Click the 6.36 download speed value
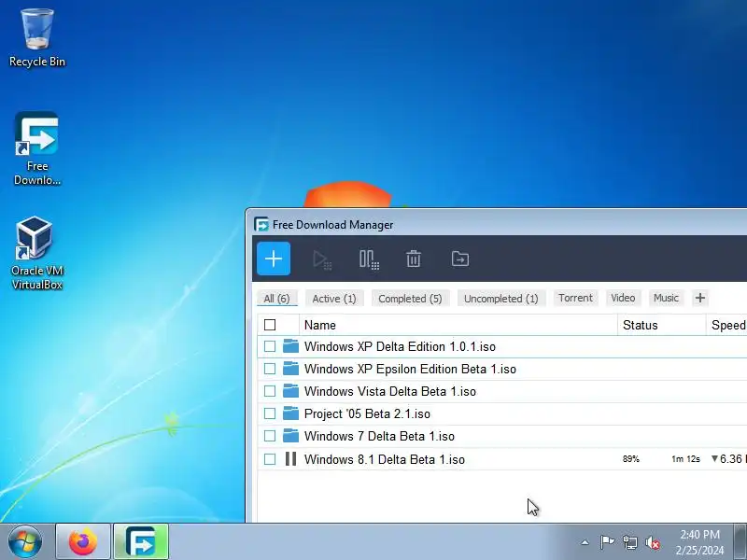747x560 pixels. point(729,458)
